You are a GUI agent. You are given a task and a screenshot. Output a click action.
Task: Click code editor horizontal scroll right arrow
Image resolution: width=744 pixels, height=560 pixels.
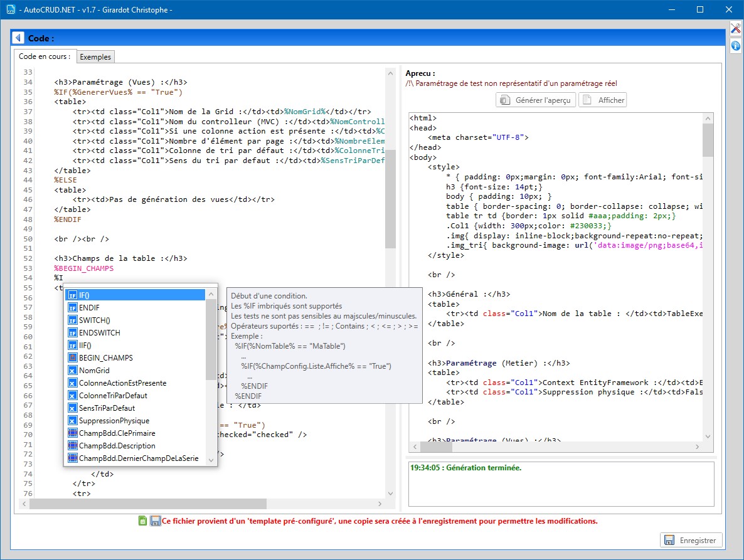[x=380, y=504]
